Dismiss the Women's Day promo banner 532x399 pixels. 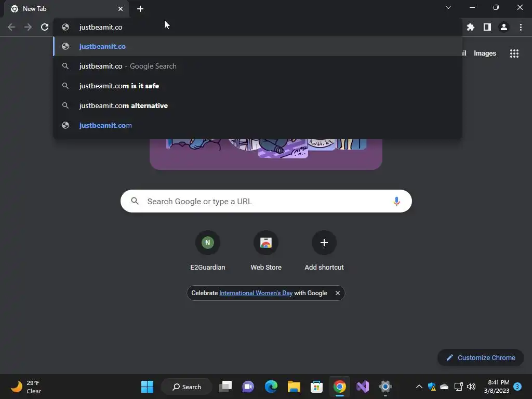[338, 293]
